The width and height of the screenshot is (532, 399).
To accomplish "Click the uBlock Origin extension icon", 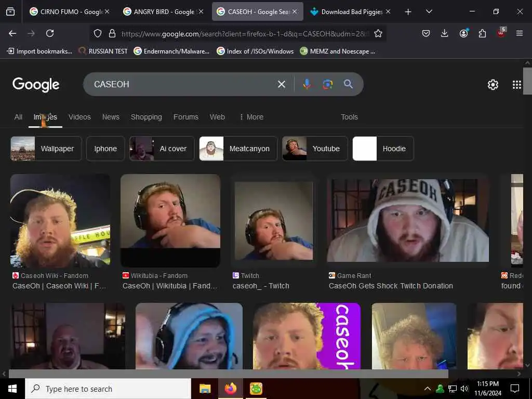I will click(501, 33).
